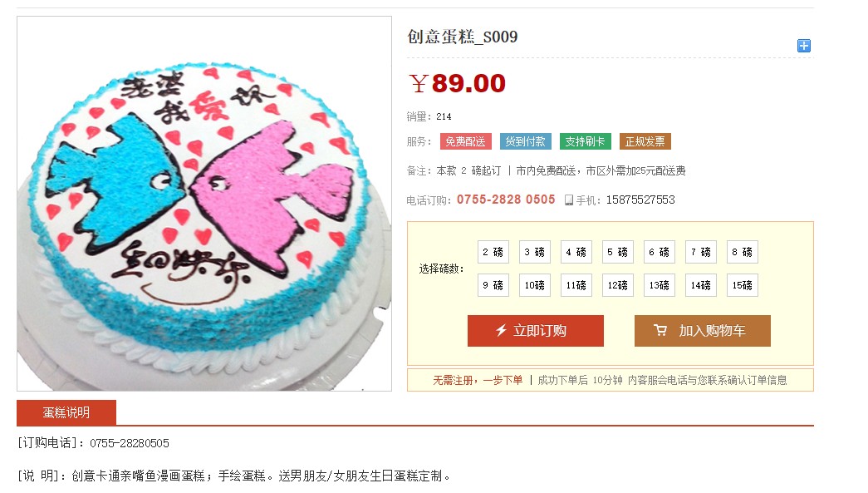Image resolution: width=868 pixels, height=493 pixels.
Task: Click the mobile phone icon
Action: point(568,200)
